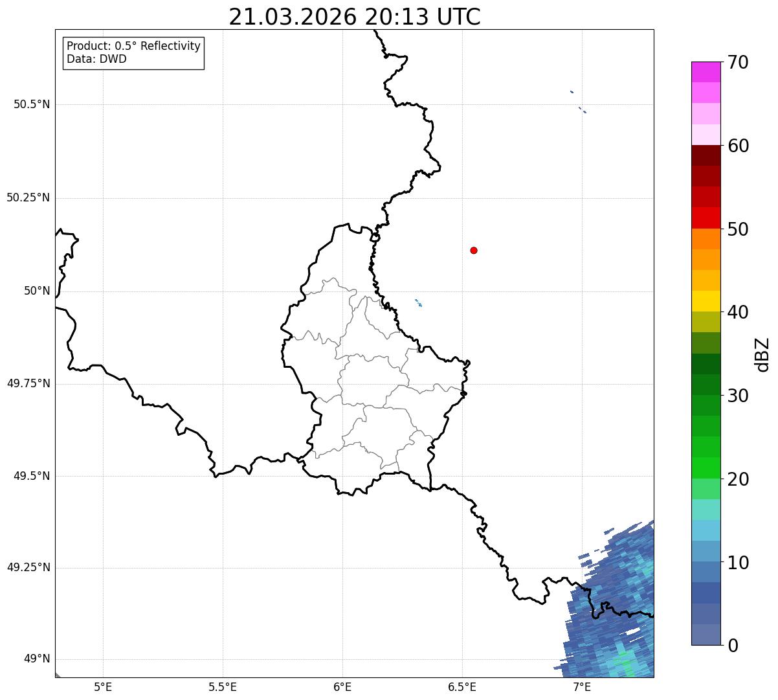Click the 49.25°N latitude label
Image resolution: width=778 pixels, height=700 pixels.
pos(28,567)
